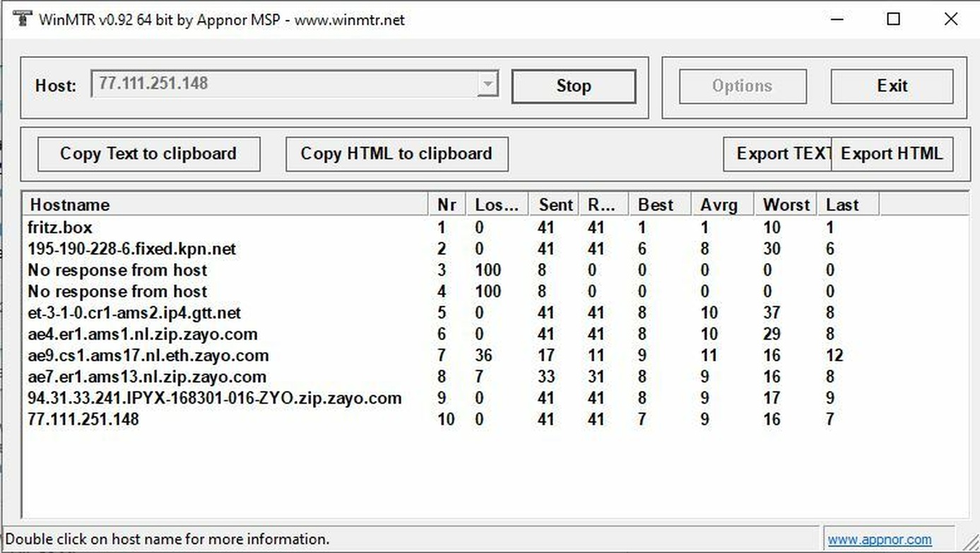This screenshot has width=980, height=553.
Task: Stop the running trace
Action: (573, 86)
